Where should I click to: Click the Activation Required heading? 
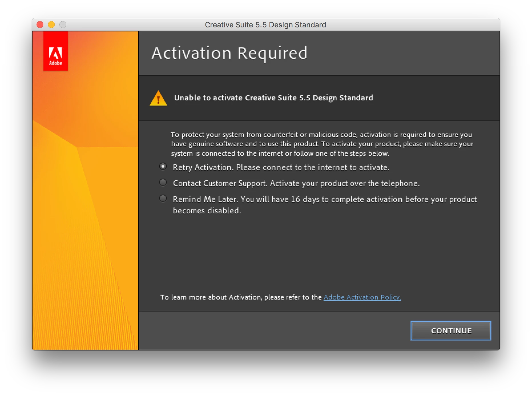[229, 53]
